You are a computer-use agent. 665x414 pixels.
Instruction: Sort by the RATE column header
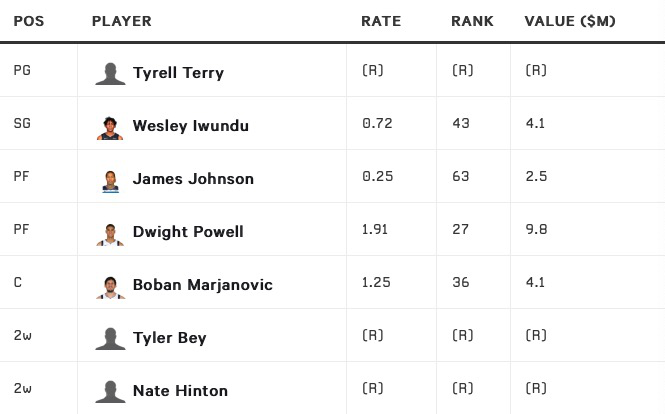coord(379,21)
